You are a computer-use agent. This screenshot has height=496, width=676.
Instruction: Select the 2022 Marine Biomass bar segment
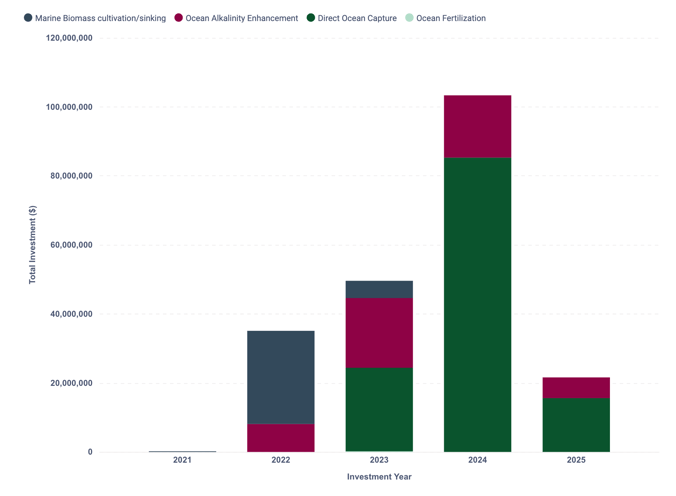[x=281, y=377]
